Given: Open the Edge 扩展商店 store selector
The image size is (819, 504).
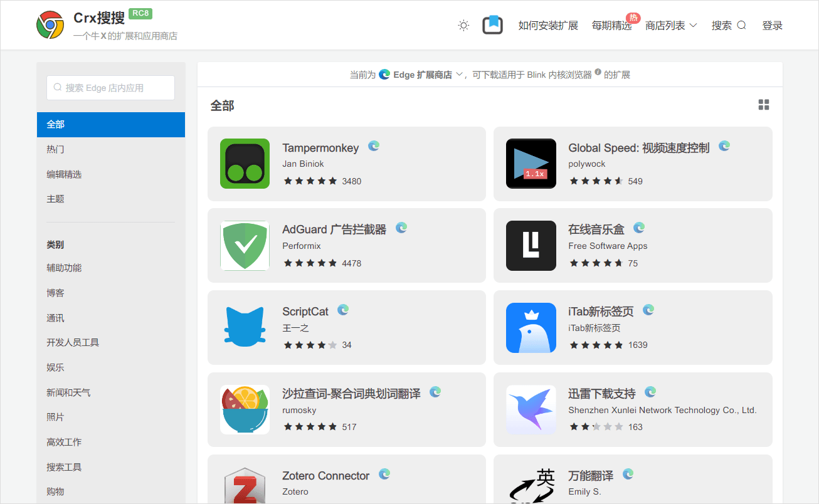Looking at the screenshot, I should (x=421, y=75).
